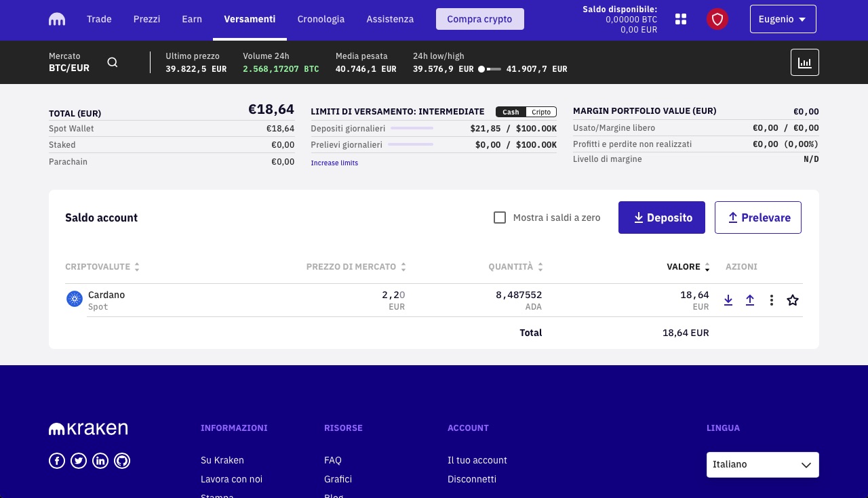This screenshot has width=868, height=498.
Task: Open the Eugenio account dropdown
Action: tap(783, 19)
